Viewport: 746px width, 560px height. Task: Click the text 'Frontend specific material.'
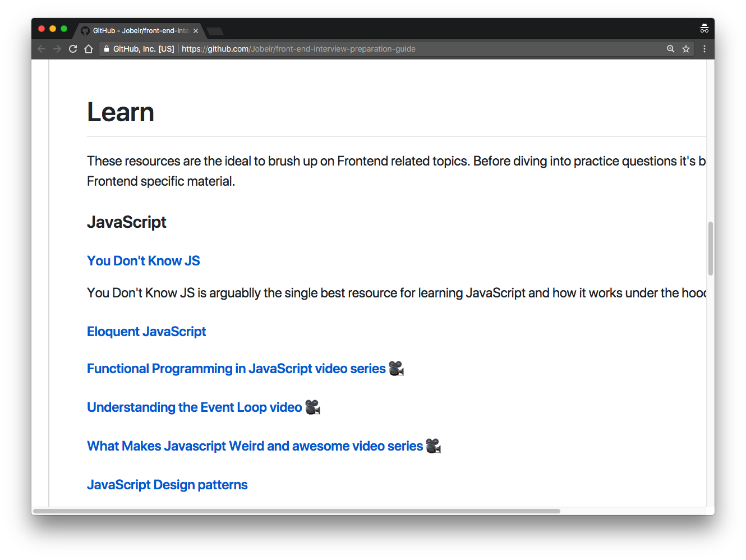[161, 181]
